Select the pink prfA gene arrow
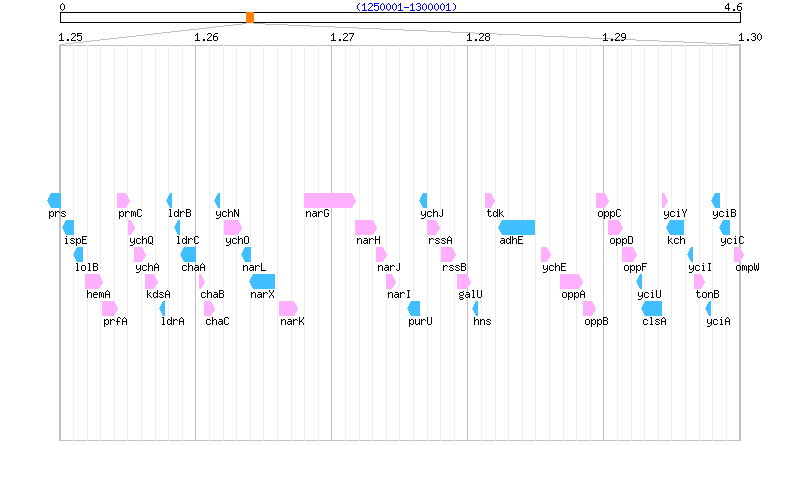This screenshot has width=800, height=500. (110, 308)
